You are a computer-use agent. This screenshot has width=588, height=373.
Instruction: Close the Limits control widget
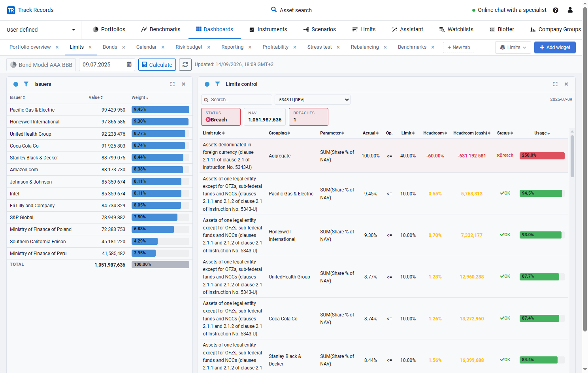click(566, 84)
